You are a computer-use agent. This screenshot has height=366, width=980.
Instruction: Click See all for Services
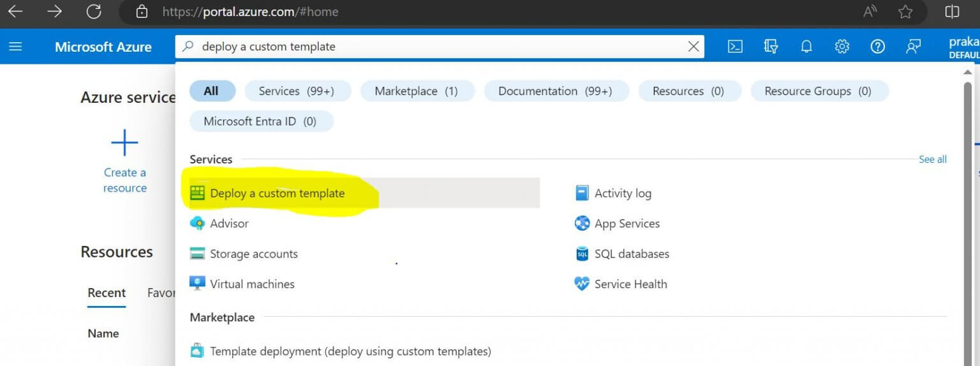[x=932, y=160]
